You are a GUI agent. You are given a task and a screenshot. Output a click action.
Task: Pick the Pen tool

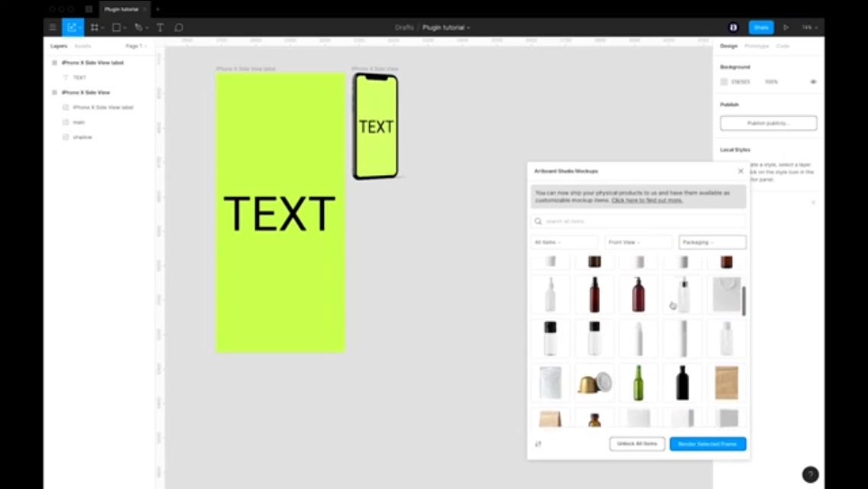click(x=138, y=27)
